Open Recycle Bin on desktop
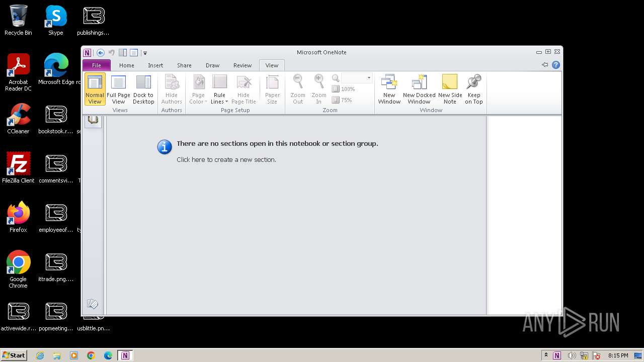Screen dimensions: 644x362 18,21
